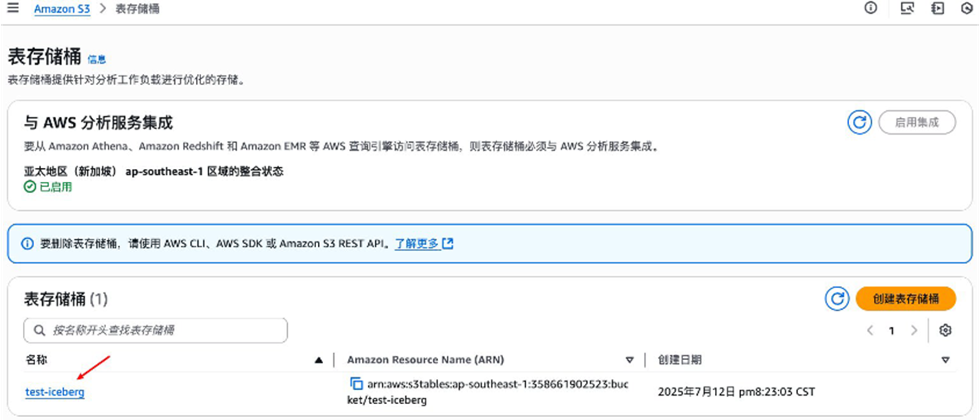The width and height of the screenshot is (980, 420).
Task: Sort by Amazon Resource Name column arrow
Action: [629, 360]
